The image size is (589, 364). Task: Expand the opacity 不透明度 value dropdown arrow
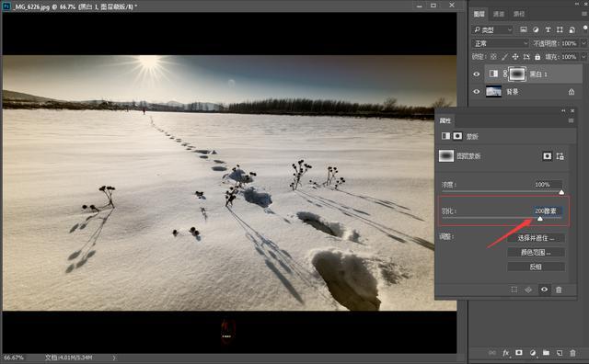tap(583, 43)
